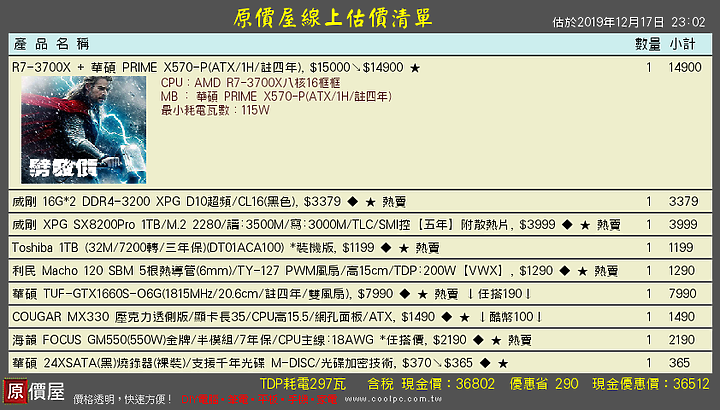This screenshot has width=720, height=410.
Task: Click the MB: 華碩 PRIME X570-P description line
Action: point(276,96)
